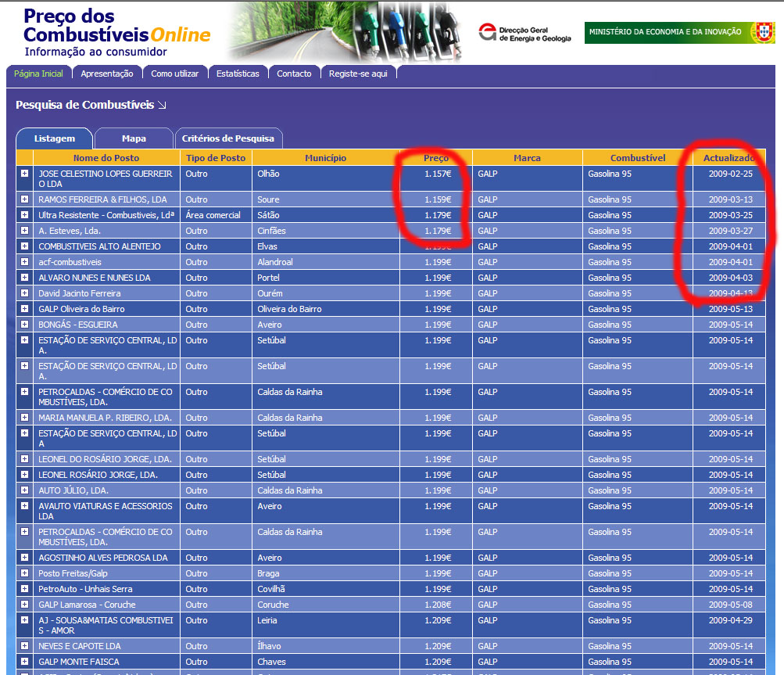Click the date 2009-02-25
Viewport: 784px width, 675px height.
coord(731,174)
